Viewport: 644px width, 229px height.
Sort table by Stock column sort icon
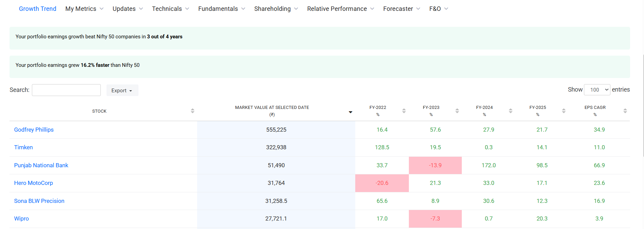(192, 111)
